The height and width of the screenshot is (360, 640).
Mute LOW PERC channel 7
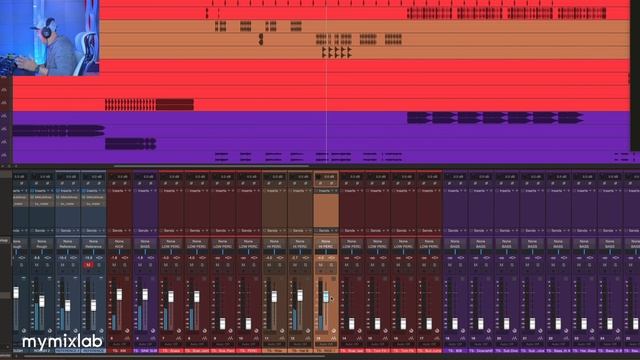click(165, 265)
